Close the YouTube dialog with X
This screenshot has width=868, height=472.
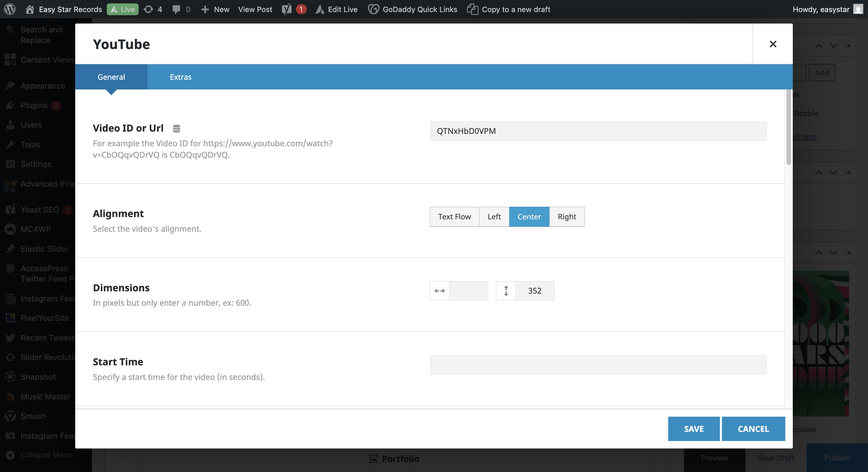coord(773,44)
